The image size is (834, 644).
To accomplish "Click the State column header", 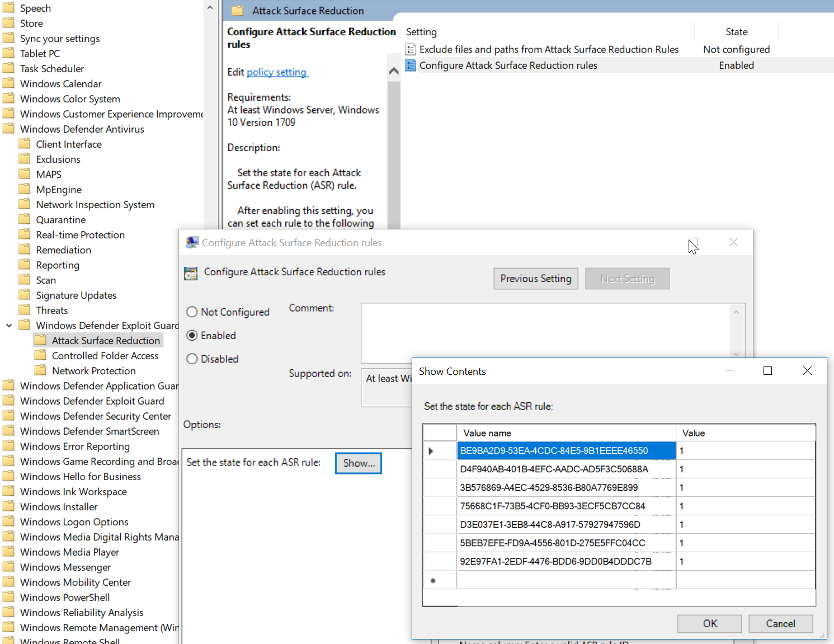I will tap(736, 32).
